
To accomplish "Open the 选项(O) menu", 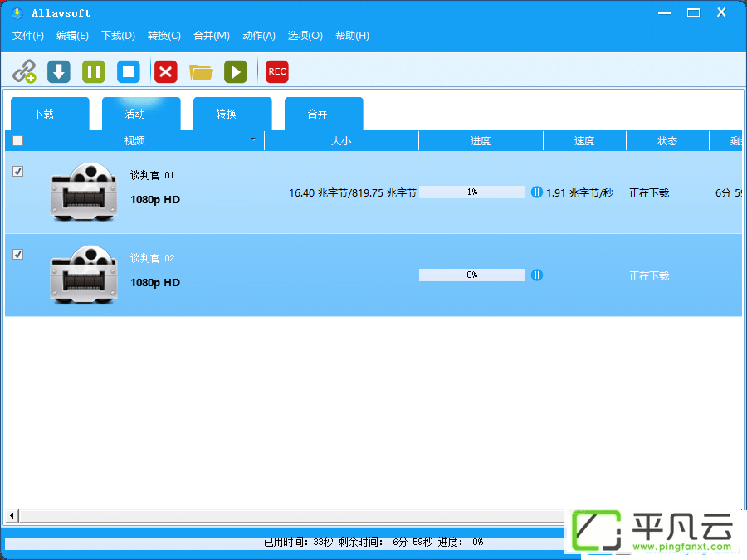I will pos(305,35).
